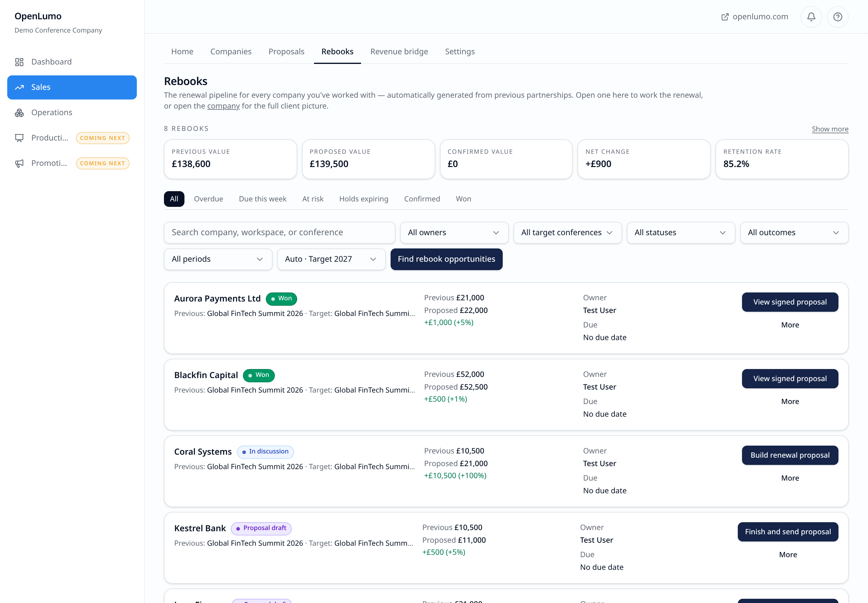This screenshot has height=603, width=868.
Task: Click More on the Aurora Payments Ltd card
Action: pos(790,325)
